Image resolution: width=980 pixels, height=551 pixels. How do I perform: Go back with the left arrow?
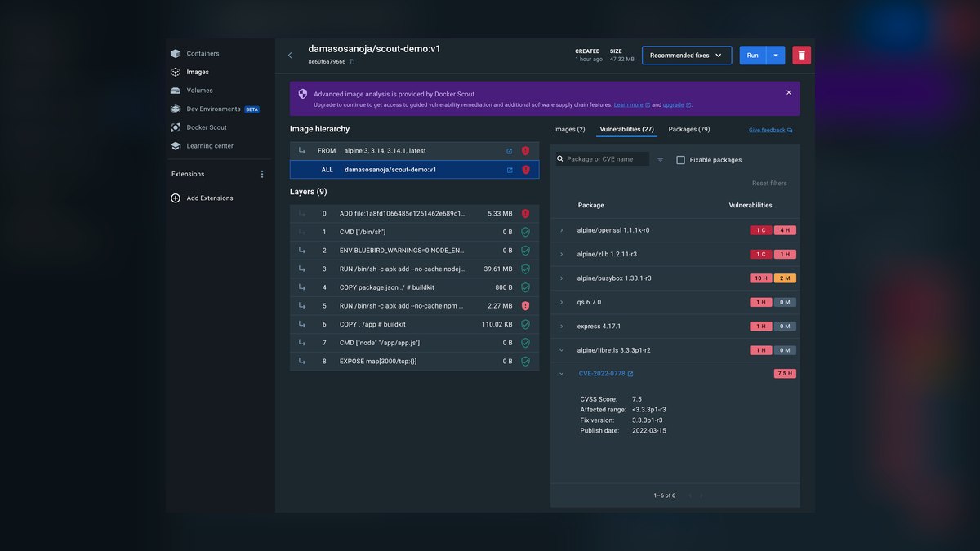click(x=290, y=56)
